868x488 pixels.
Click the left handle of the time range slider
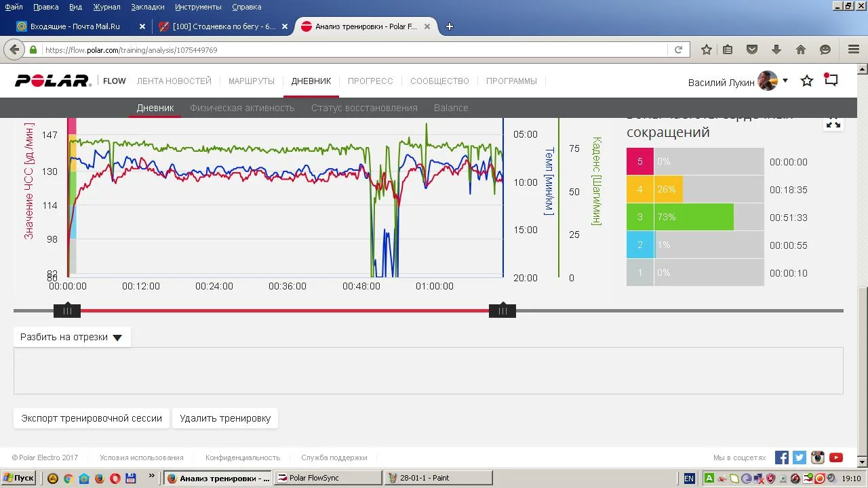point(67,310)
